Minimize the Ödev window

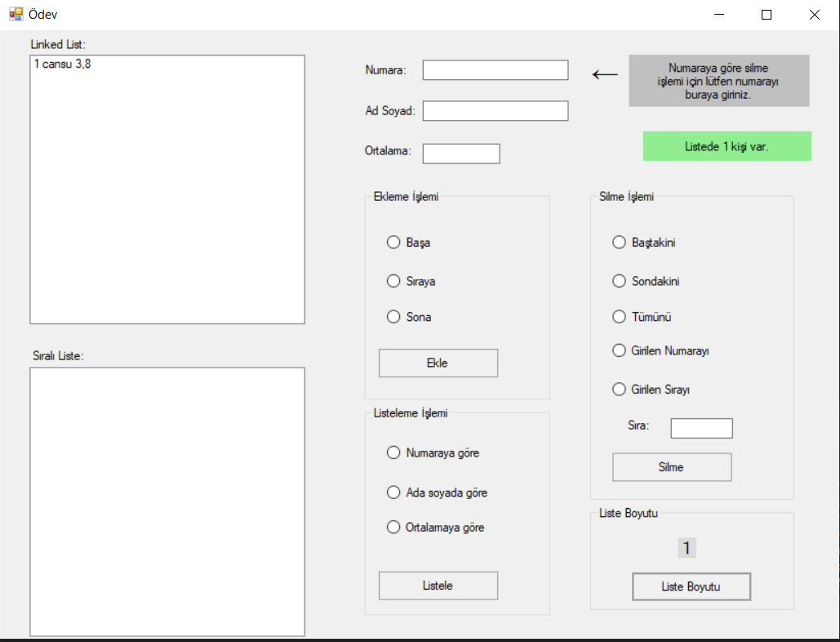coord(719,15)
